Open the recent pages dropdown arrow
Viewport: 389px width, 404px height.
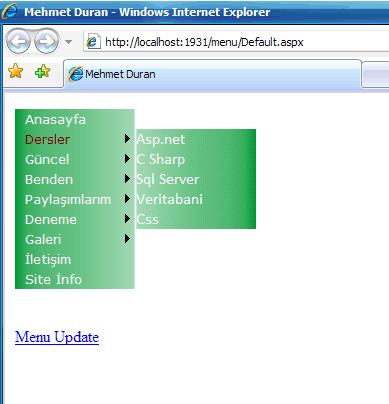[69, 42]
